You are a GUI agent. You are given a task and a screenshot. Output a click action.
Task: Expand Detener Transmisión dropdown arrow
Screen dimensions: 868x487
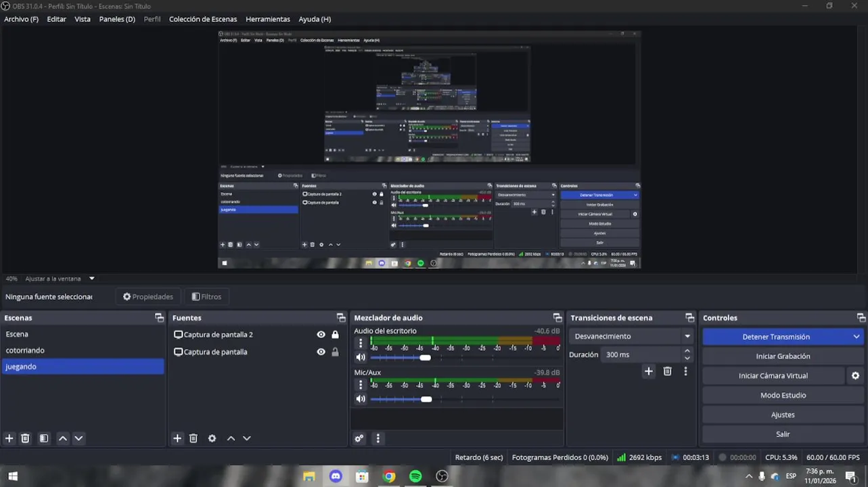click(x=856, y=337)
